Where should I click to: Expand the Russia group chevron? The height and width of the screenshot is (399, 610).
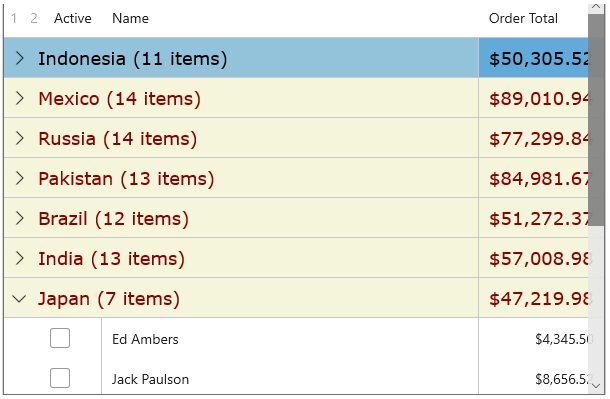pos(19,138)
